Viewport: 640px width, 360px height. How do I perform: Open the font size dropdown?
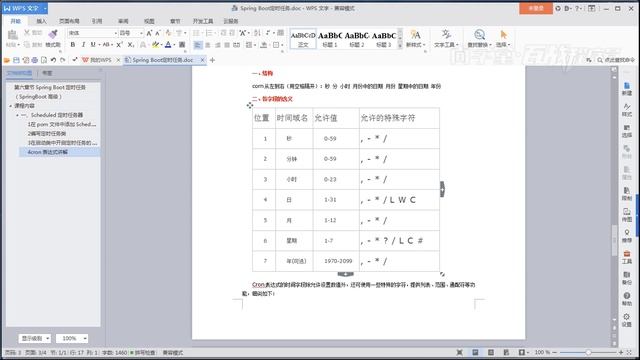pyautogui.click(x=141, y=33)
